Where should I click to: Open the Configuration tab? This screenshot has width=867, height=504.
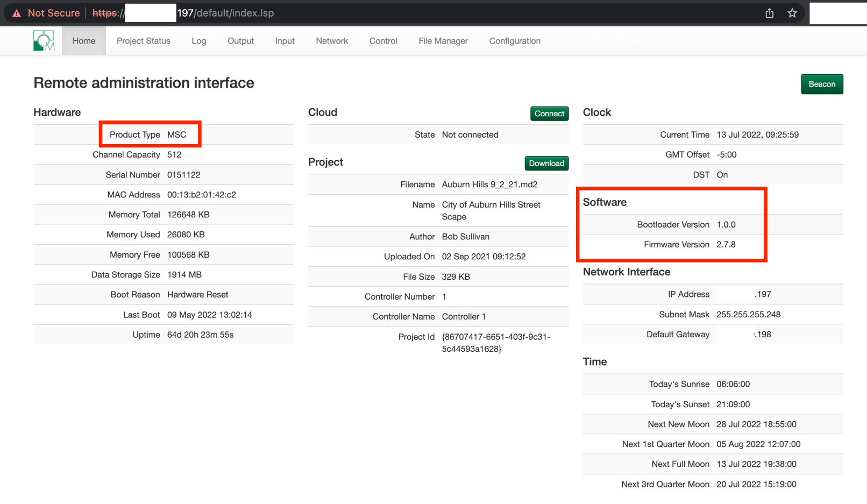(514, 41)
